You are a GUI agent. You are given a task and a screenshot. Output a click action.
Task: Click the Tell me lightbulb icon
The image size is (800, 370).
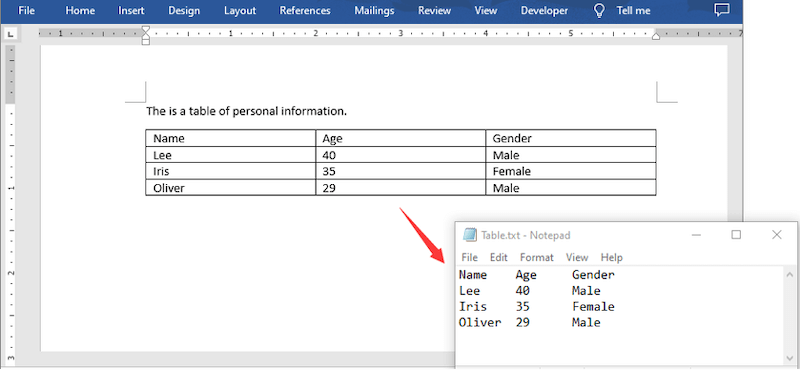pyautogui.click(x=599, y=10)
